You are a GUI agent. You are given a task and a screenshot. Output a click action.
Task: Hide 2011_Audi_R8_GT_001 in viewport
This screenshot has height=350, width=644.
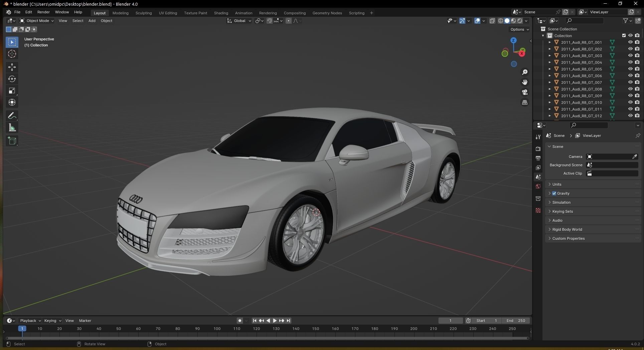pyautogui.click(x=630, y=42)
